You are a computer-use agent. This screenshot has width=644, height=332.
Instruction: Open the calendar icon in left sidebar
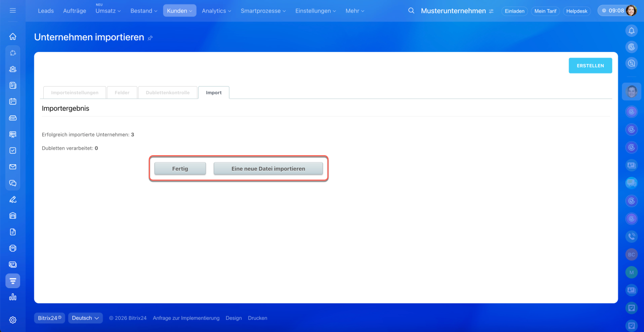(13, 101)
